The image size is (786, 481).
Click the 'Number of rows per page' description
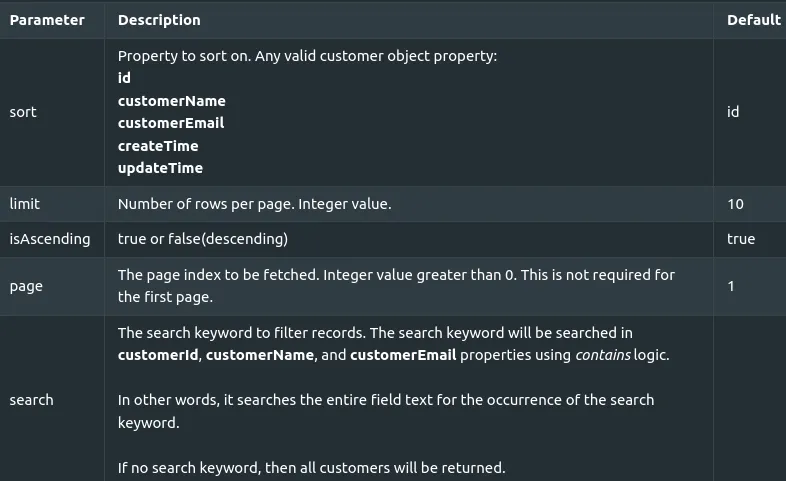tap(254, 204)
